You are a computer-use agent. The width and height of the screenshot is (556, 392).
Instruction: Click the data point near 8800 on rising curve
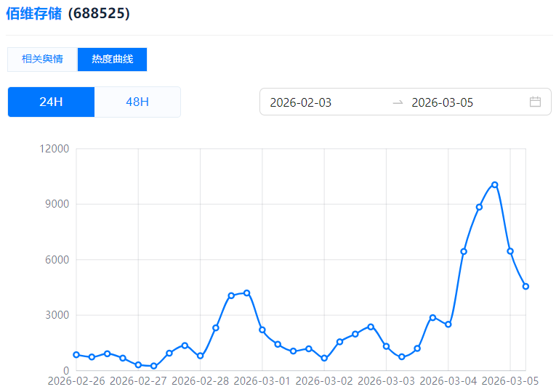[479, 207]
